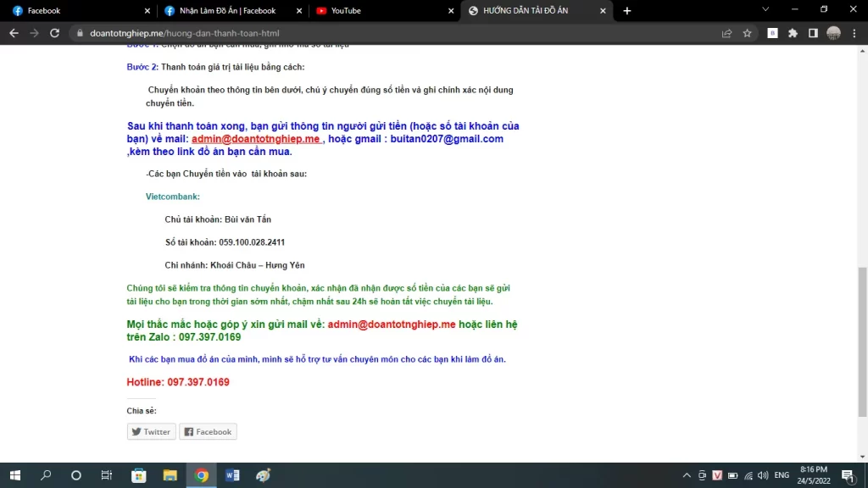Viewport: 868px width, 488px height.
Task: Close the YouTube tab
Action: point(449,11)
